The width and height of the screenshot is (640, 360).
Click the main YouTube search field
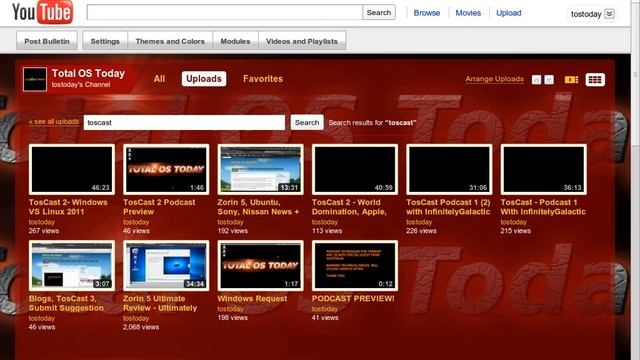point(224,13)
